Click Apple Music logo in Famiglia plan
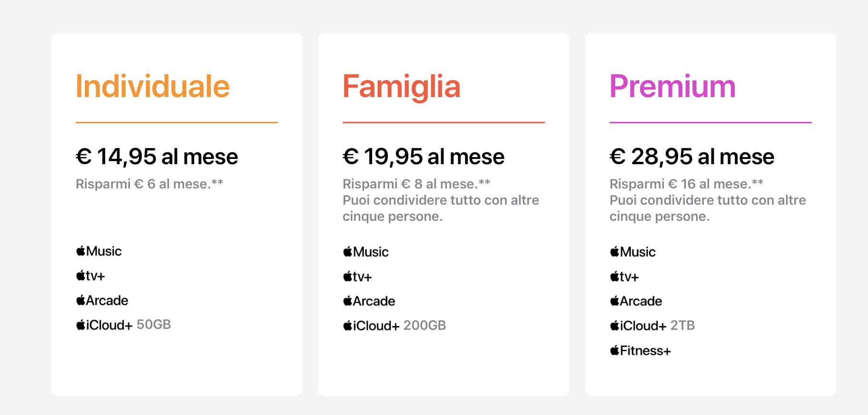This screenshot has width=868, height=415. click(x=366, y=252)
